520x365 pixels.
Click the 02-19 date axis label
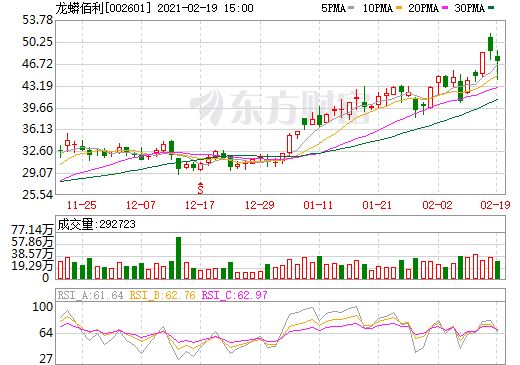495,205
